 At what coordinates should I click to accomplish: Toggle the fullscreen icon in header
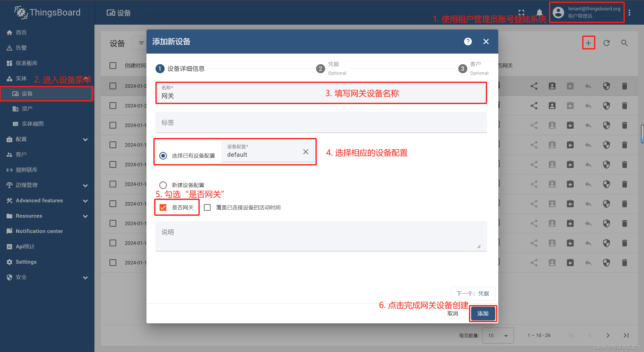521,13
